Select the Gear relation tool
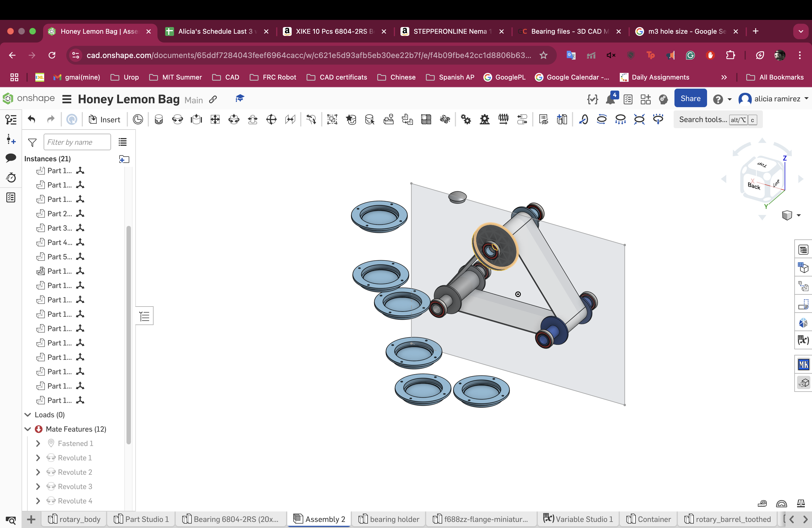The height and width of the screenshot is (528, 812). pos(466,119)
